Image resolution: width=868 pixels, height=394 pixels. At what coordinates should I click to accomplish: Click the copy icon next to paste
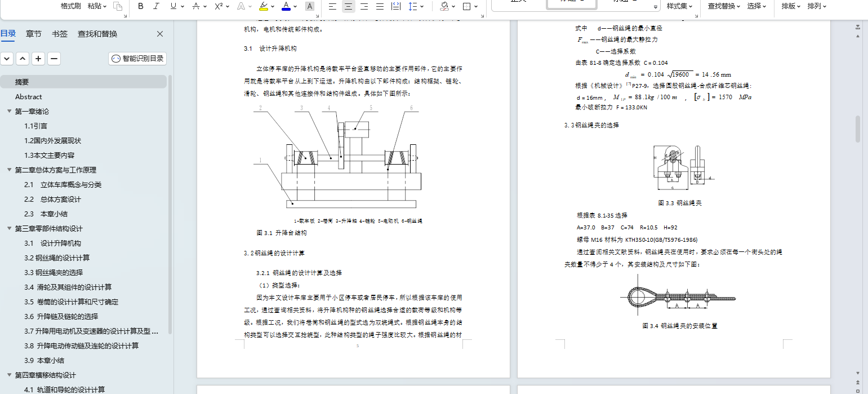pos(117,6)
